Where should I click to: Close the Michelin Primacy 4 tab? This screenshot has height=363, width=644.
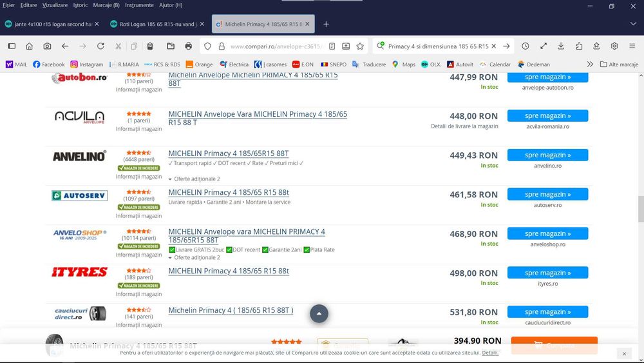[x=307, y=24]
